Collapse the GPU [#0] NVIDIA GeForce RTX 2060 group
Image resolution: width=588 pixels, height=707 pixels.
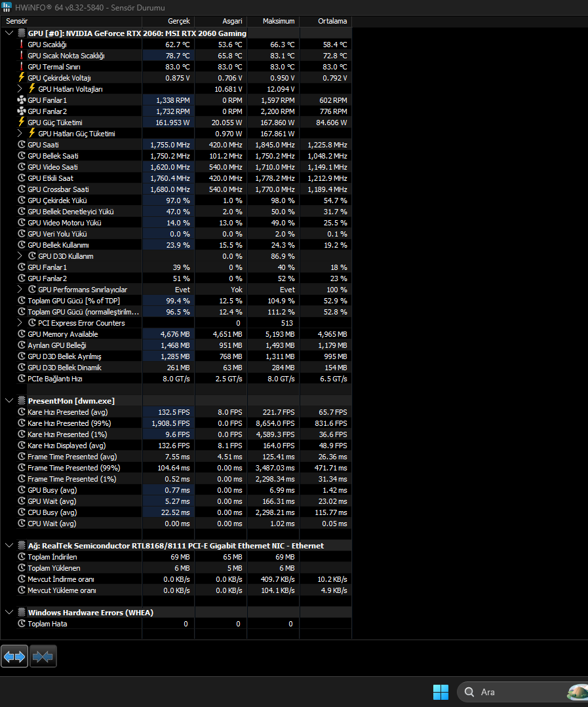coord(9,33)
